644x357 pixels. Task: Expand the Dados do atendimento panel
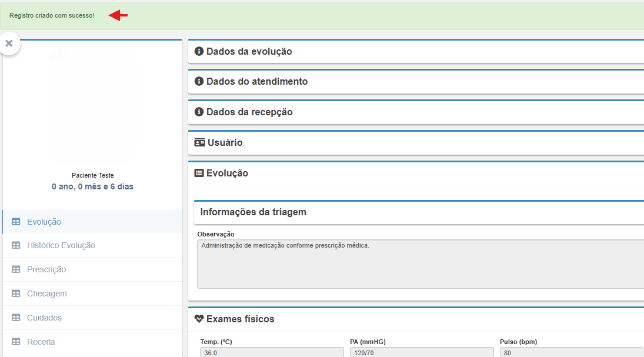[x=257, y=81]
